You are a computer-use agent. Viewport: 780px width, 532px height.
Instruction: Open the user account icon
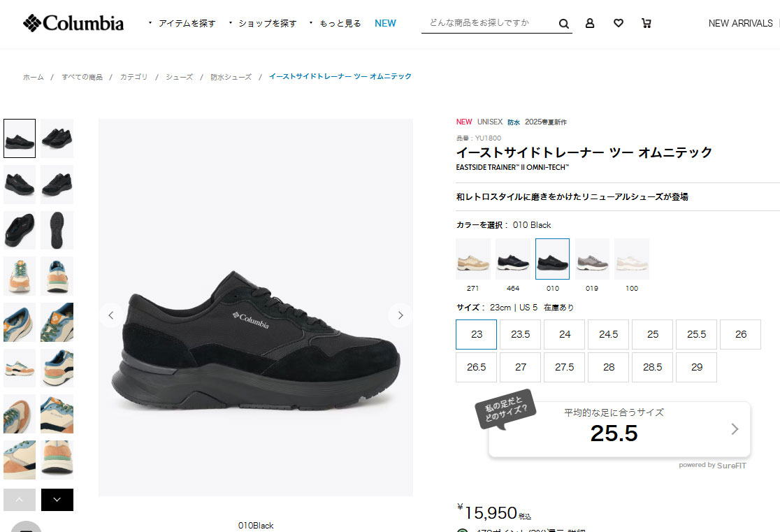[589, 23]
